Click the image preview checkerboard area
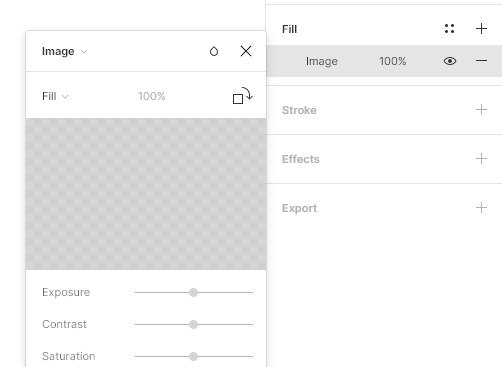The image size is (502, 367). [x=146, y=194]
